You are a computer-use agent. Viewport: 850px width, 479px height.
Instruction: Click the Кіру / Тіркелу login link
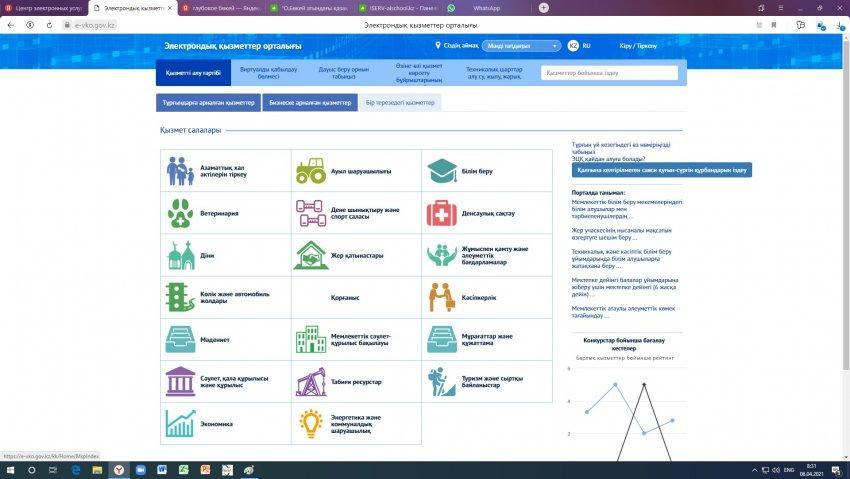click(638, 46)
